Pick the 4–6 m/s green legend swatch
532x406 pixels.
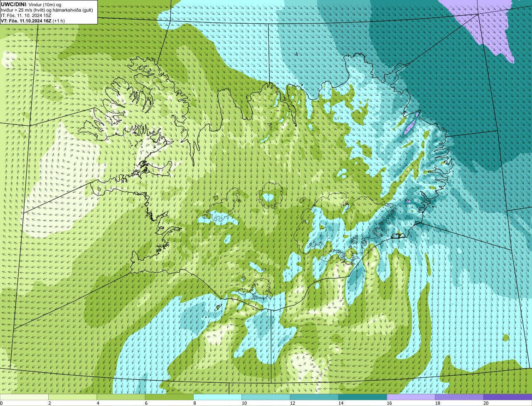click(x=121, y=397)
